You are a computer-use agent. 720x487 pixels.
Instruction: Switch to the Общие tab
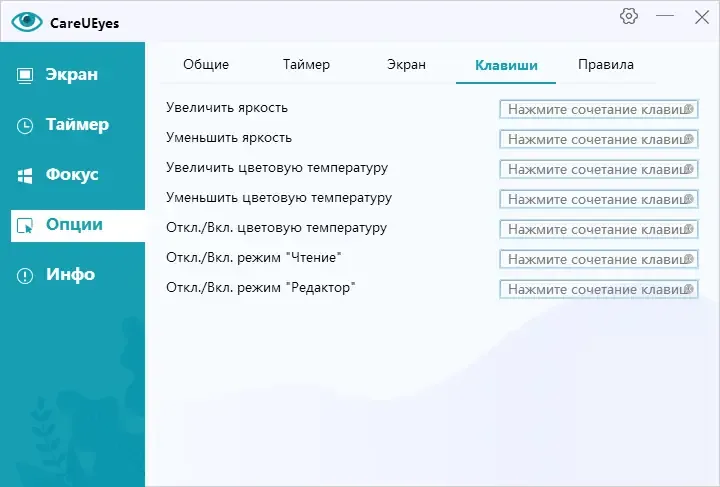(206, 64)
